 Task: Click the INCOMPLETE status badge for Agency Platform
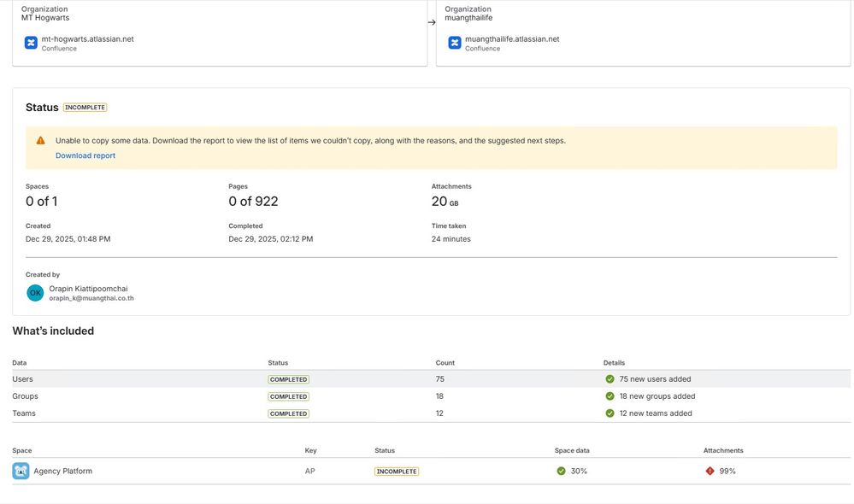click(397, 472)
